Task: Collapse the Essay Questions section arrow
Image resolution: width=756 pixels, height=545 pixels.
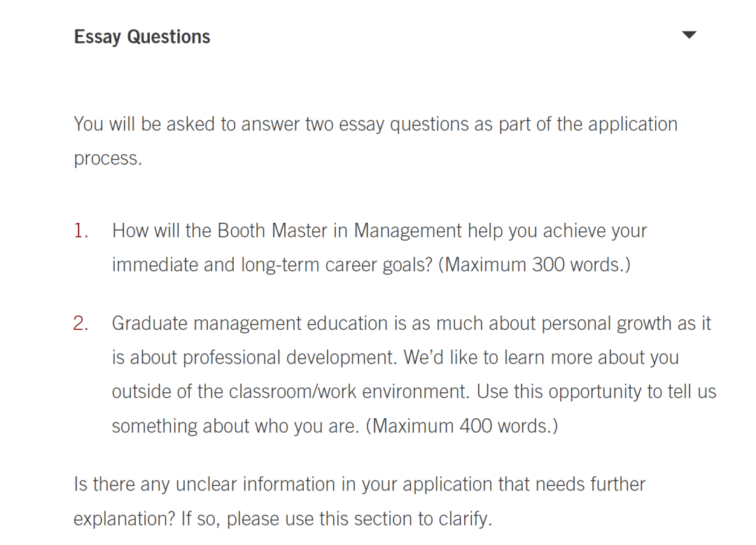Action: click(x=689, y=35)
